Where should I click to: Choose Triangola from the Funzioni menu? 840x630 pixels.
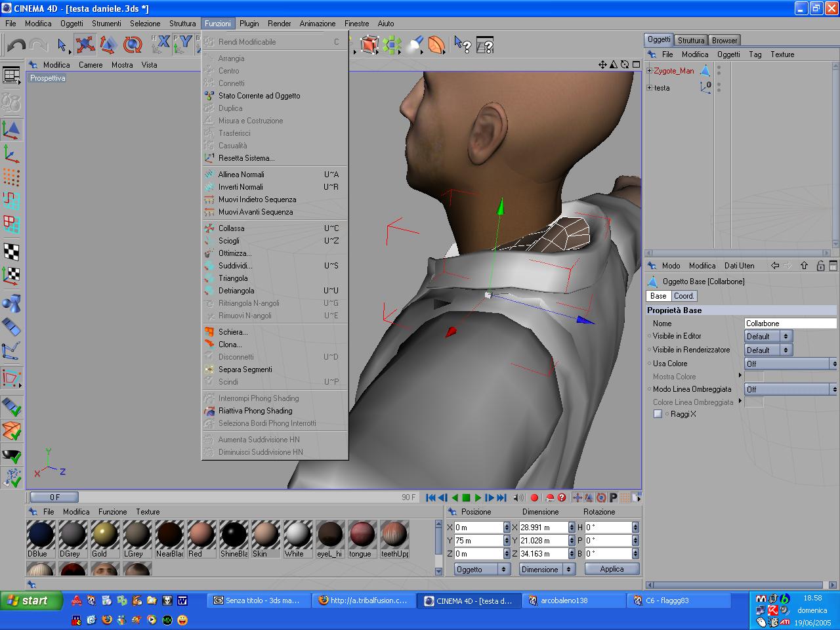(x=274, y=278)
